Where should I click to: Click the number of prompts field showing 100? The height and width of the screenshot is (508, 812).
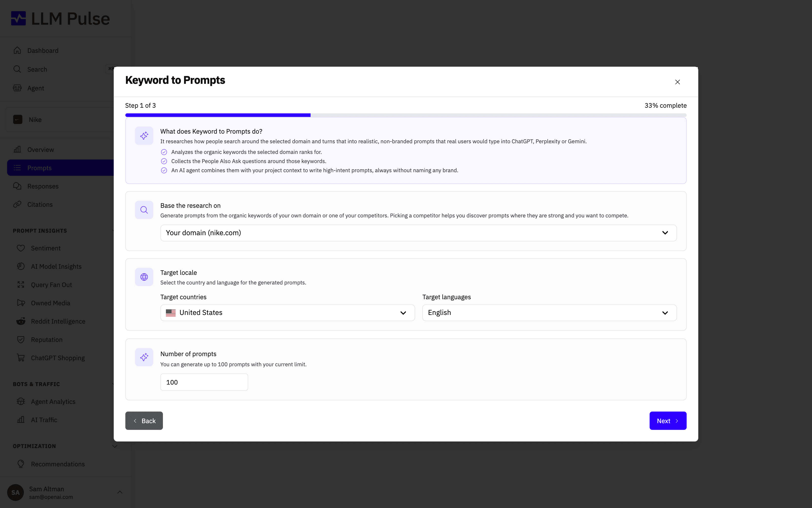tap(204, 382)
